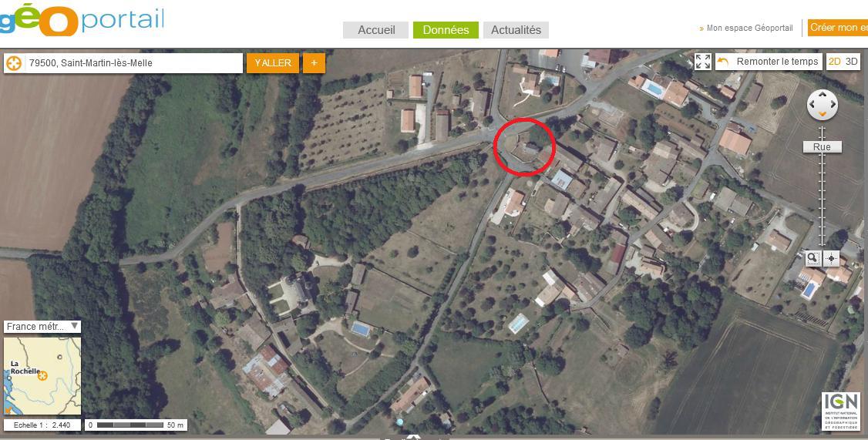Image resolution: width=868 pixels, height=440 pixels.
Task: Open the France métropolitaine territory dropdown
Action: point(42,327)
